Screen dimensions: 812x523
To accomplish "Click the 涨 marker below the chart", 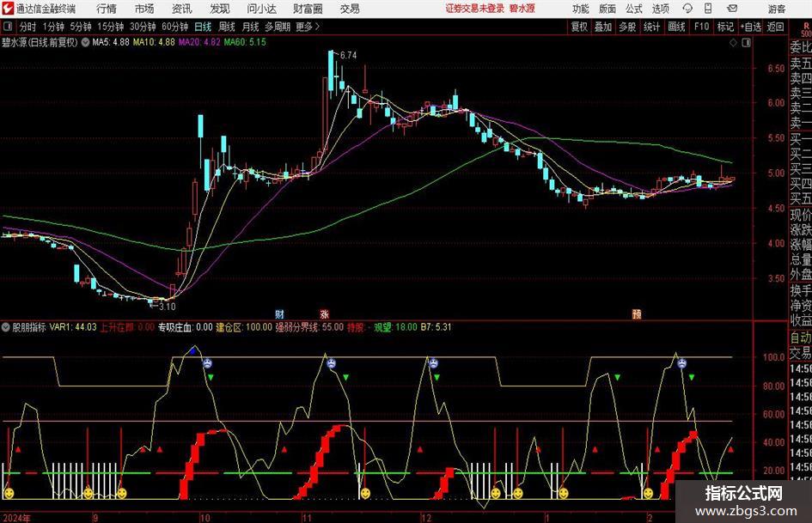I will (x=324, y=313).
